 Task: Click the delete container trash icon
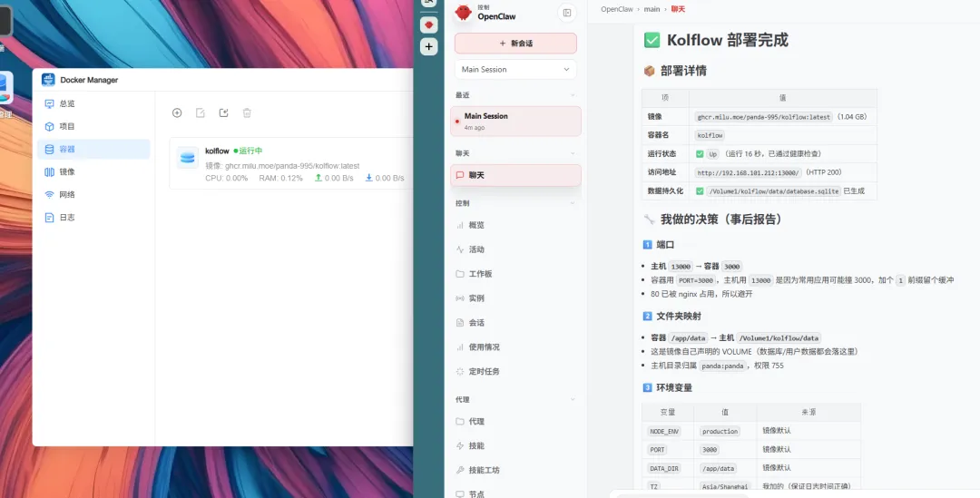coord(247,113)
